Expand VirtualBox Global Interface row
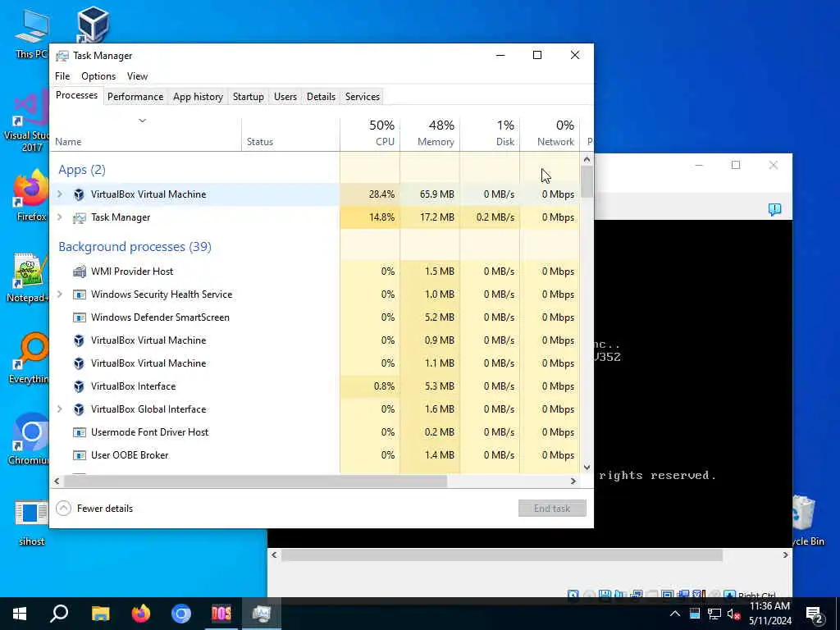The height and width of the screenshot is (630, 840). click(59, 409)
